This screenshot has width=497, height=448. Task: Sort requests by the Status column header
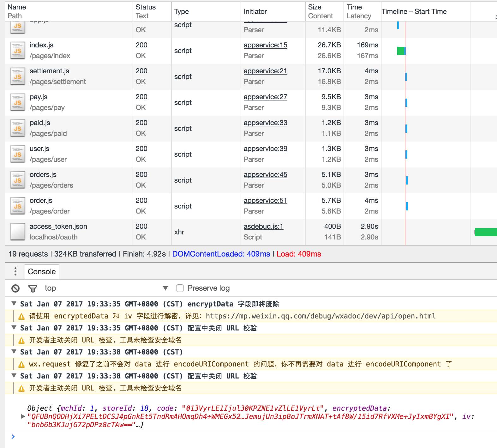[146, 7]
